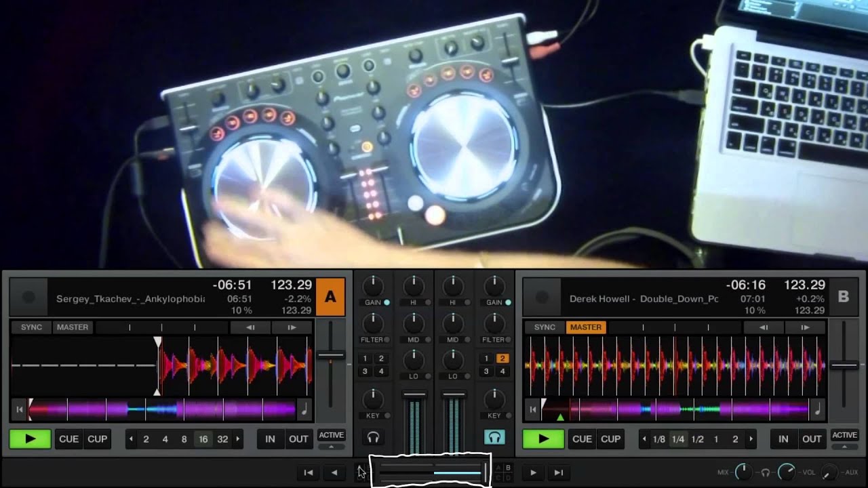Disable highlighted headphone cue on right channel
The height and width of the screenshot is (488, 868).
click(x=494, y=437)
